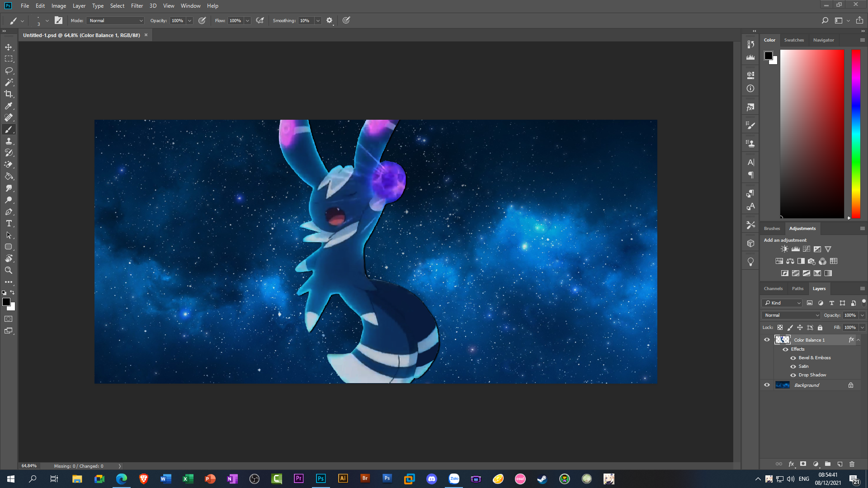
Task: Open layer style fx button at panel bottom
Action: pyautogui.click(x=791, y=464)
